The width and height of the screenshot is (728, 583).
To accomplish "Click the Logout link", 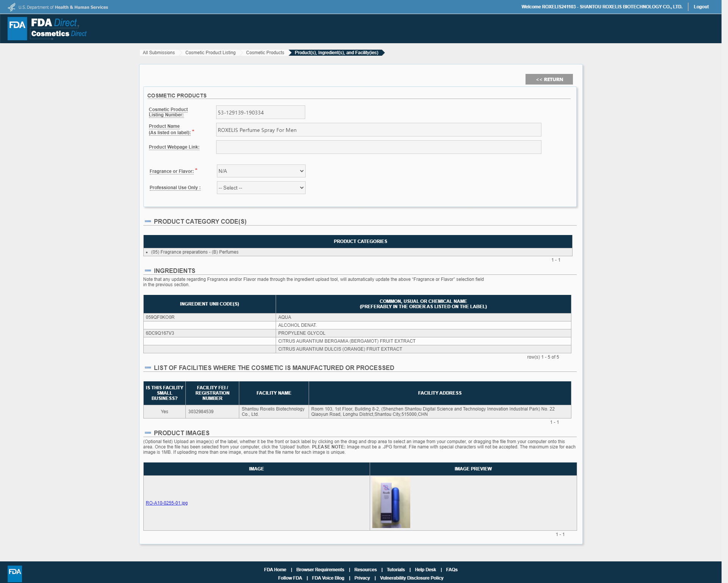I will [701, 7].
